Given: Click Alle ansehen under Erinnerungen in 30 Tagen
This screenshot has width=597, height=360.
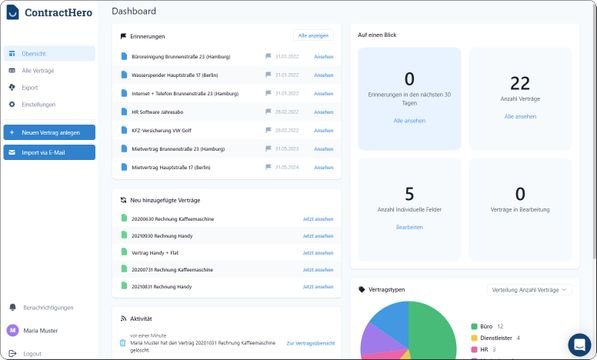Looking at the screenshot, I should pyautogui.click(x=409, y=121).
